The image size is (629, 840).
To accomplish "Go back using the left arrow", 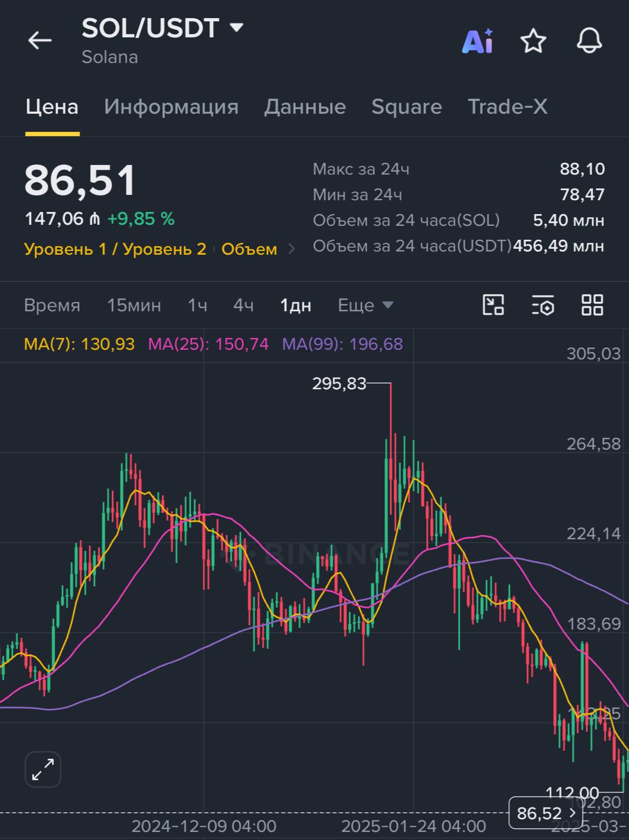I will (x=40, y=40).
